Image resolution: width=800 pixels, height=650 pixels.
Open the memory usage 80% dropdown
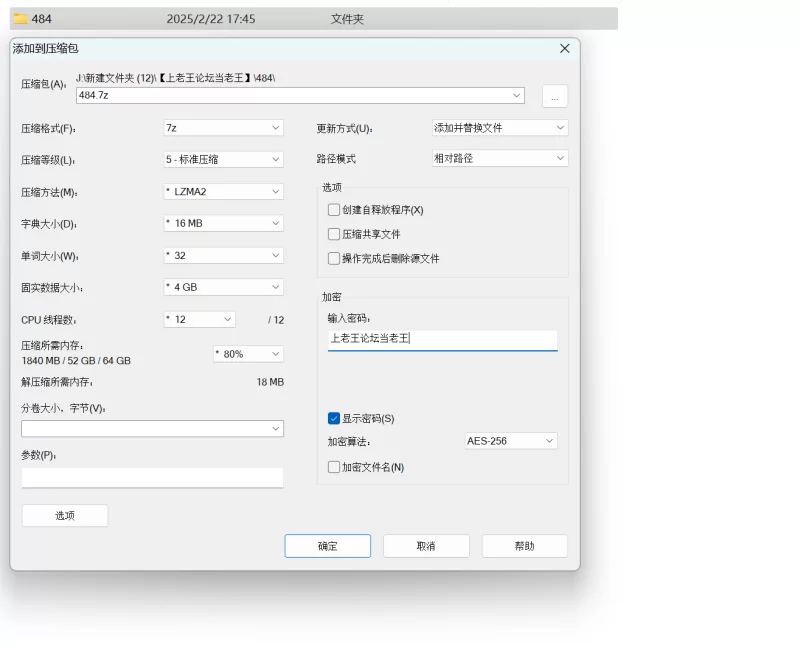click(248, 354)
